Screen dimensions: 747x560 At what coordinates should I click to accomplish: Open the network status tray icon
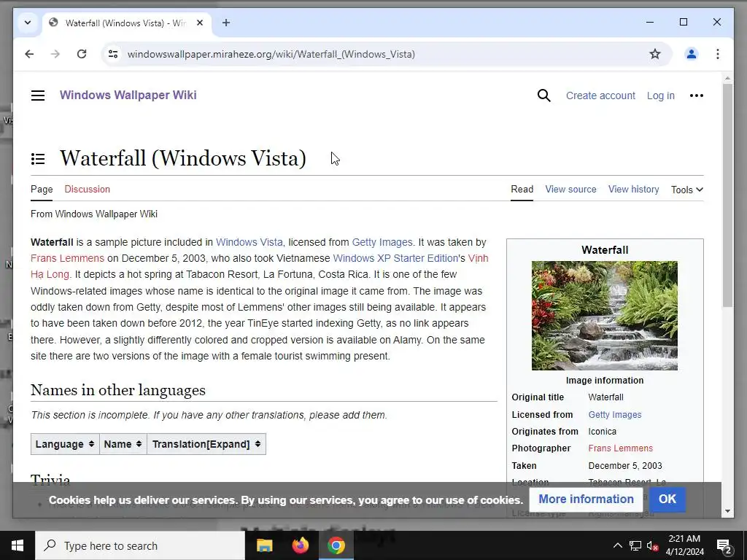pyautogui.click(x=635, y=545)
